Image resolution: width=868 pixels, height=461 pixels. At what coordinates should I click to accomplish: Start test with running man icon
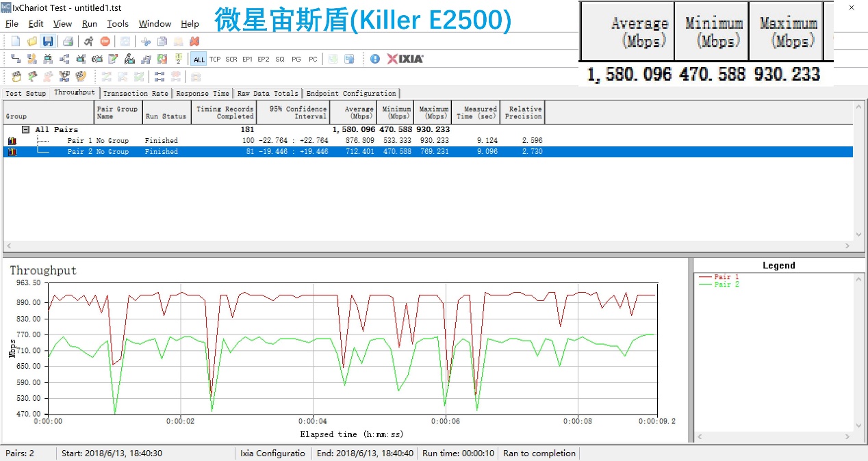click(89, 41)
